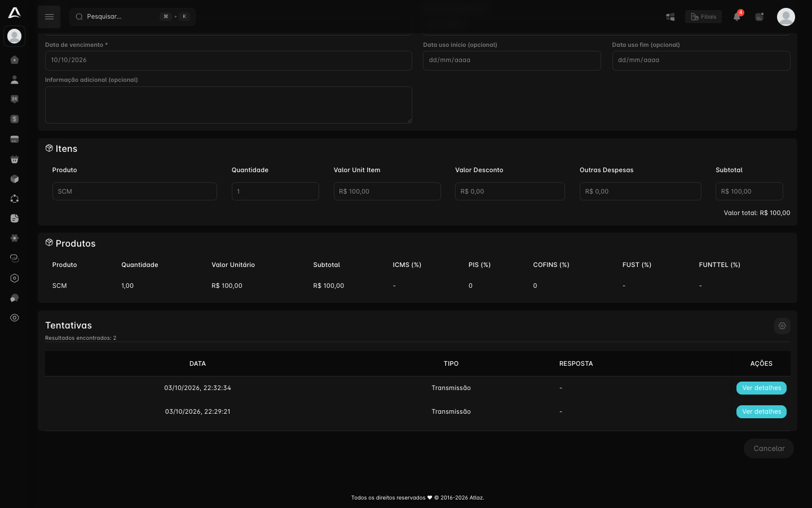812x508 pixels.
Task: Open the profile avatar menu in header
Action: pos(786,17)
